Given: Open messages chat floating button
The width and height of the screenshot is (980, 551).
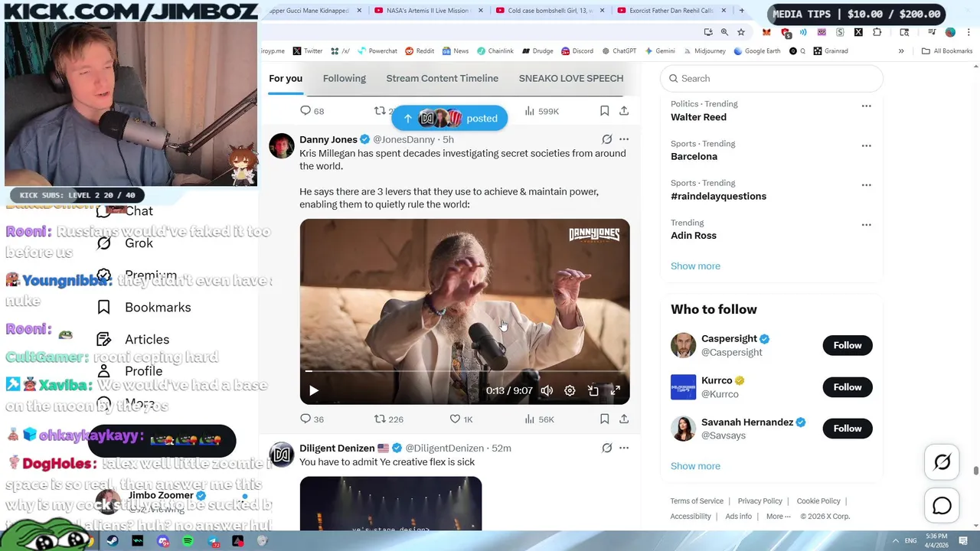Looking at the screenshot, I should (942, 506).
